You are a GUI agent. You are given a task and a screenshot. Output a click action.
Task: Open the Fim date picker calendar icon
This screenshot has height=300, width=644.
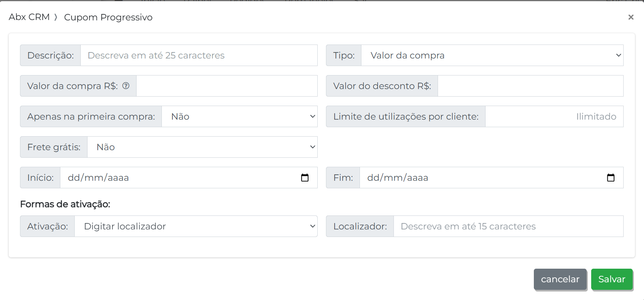pos(610,178)
